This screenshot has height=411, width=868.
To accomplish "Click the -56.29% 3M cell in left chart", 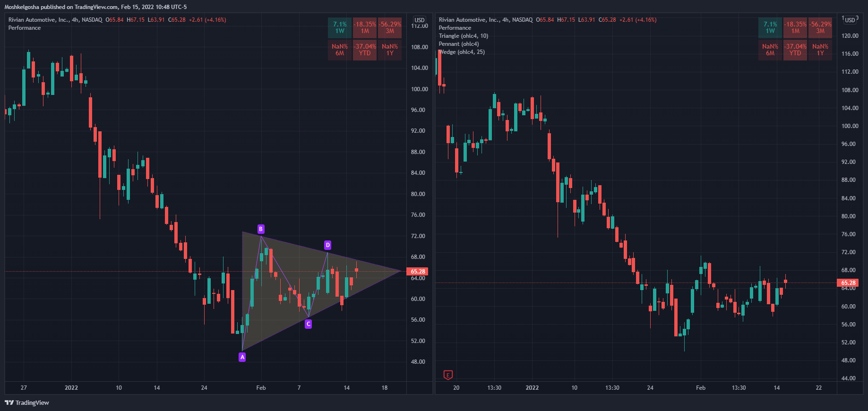I will (x=390, y=27).
